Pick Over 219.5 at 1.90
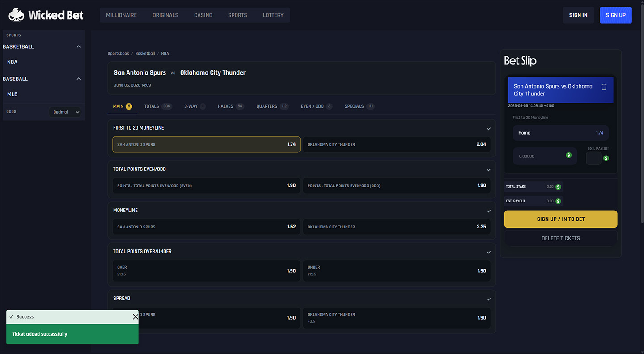The width and height of the screenshot is (644, 354). point(207,270)
